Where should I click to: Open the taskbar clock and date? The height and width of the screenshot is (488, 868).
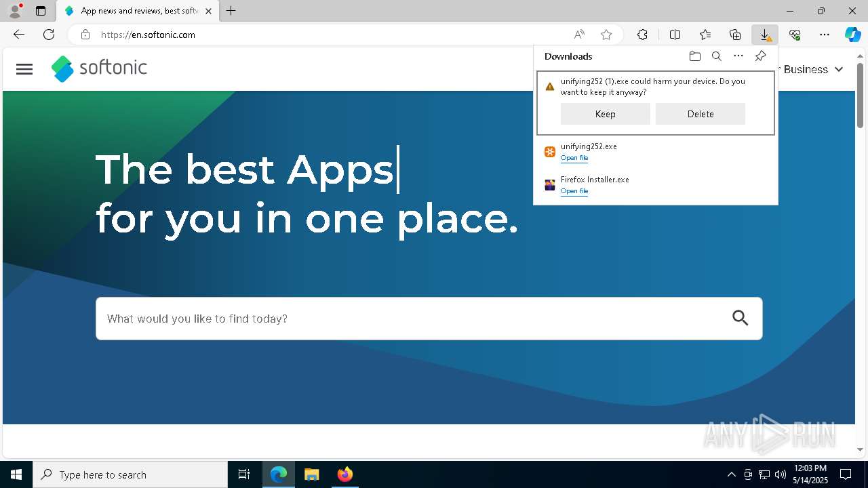[810, 474]
